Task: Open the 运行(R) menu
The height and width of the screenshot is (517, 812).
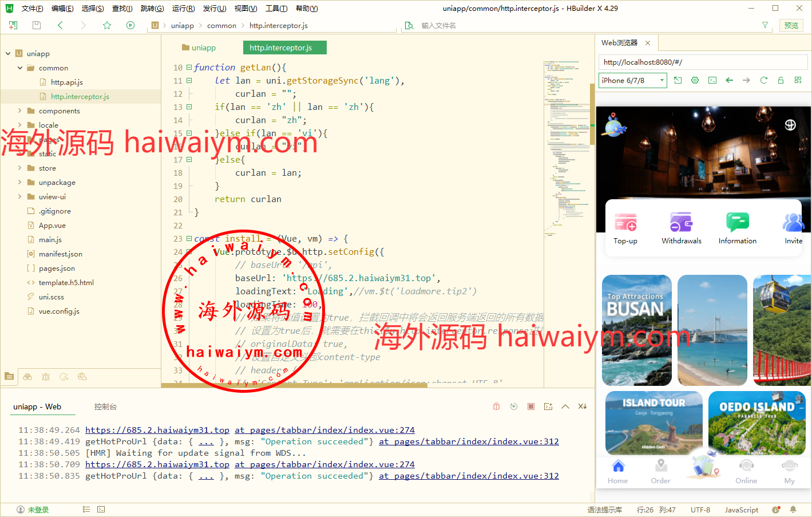Action: click(183, 9)
